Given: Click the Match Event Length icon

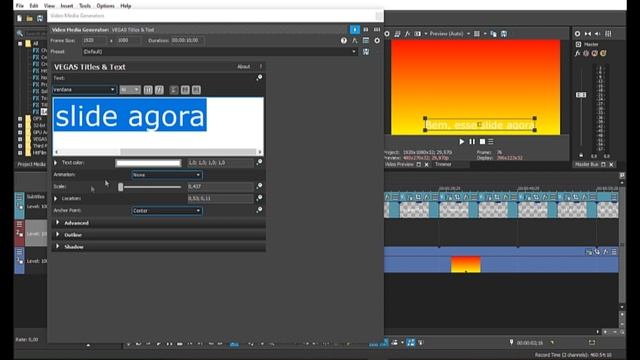Looking at the screenshot, I should coord(355,40).
